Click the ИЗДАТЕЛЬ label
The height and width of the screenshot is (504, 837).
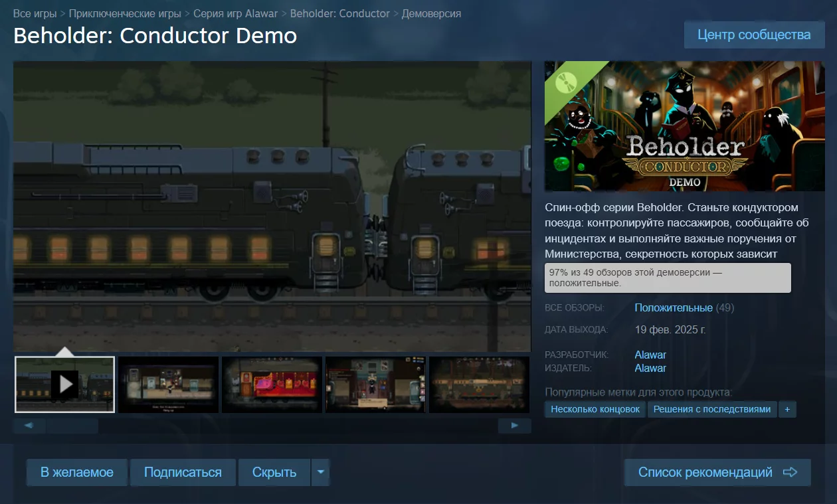point(568,368)
